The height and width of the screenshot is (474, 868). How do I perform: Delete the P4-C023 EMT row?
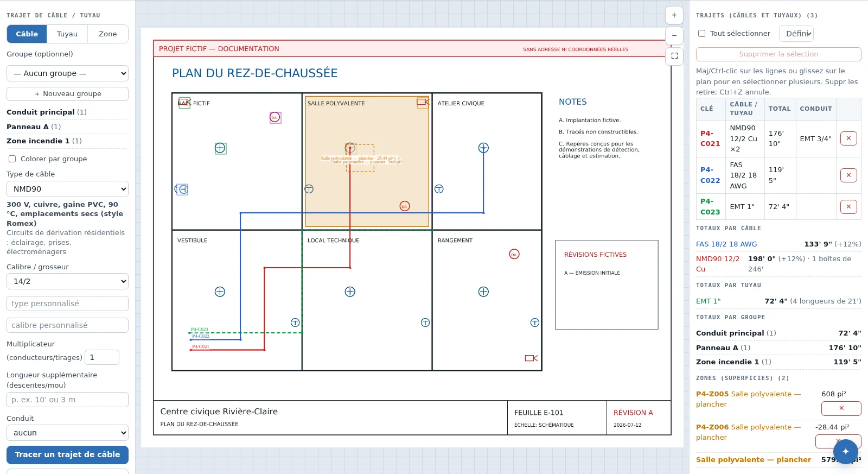point(848,207)
